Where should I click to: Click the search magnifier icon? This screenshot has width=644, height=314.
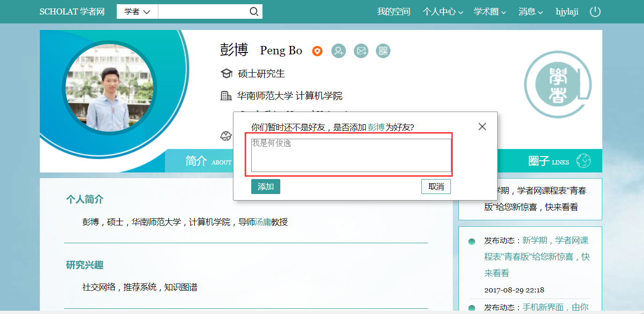[x=254, y=12]
